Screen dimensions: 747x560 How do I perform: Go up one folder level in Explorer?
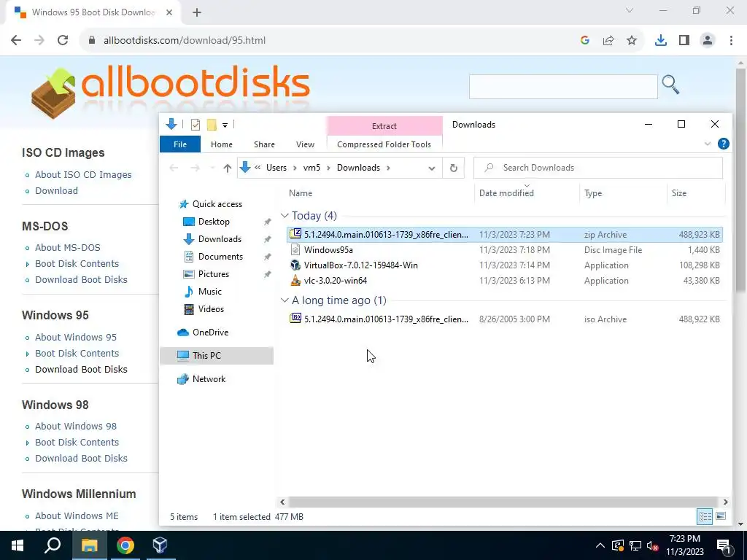coord(228,168)
